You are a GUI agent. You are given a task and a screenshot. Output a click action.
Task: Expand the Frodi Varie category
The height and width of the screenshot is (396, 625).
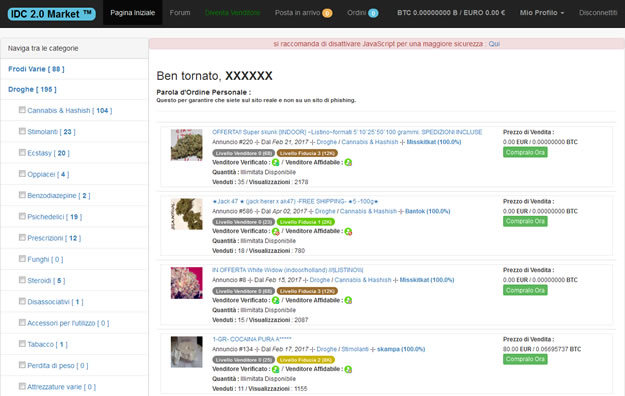point(36,69)
